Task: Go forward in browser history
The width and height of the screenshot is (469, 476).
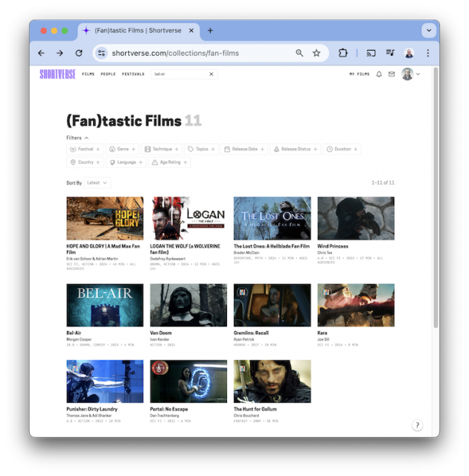Action: tap(60, 53)
